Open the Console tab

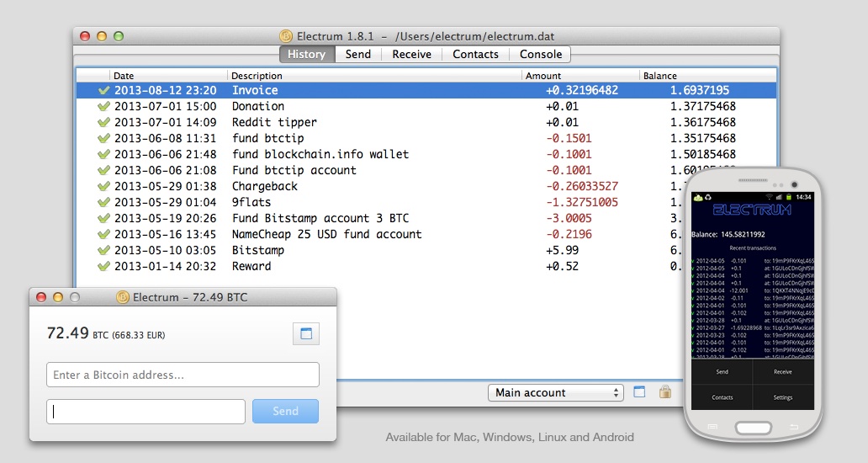coord(541,54)
